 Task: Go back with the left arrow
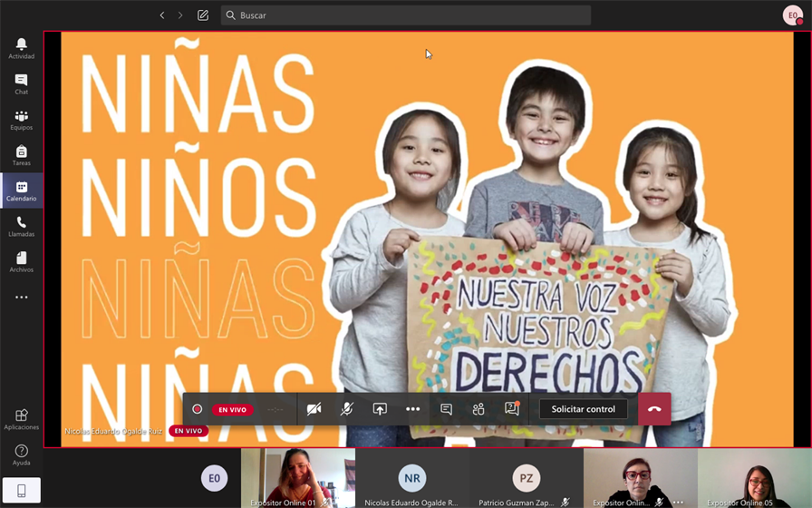coord(162,15)
